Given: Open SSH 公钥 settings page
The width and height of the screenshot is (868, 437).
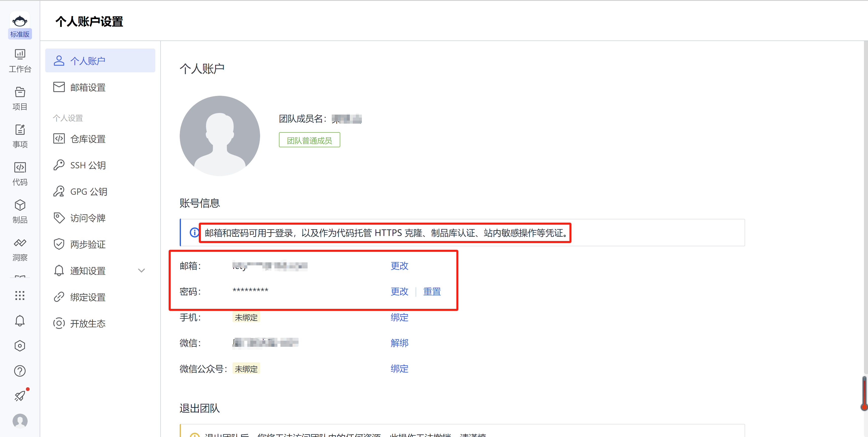Looking at the screenshot, I should coord(88,165).
